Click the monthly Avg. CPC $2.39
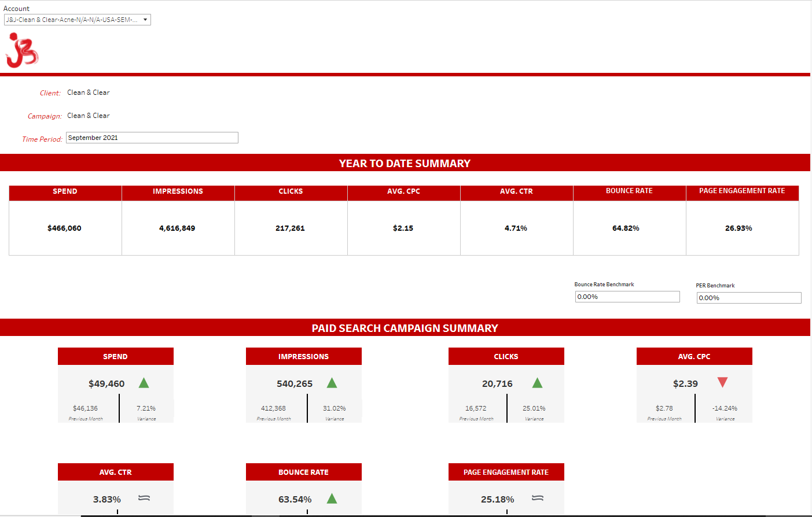This screenshot has height=517, width=812. tap(685, 384)
